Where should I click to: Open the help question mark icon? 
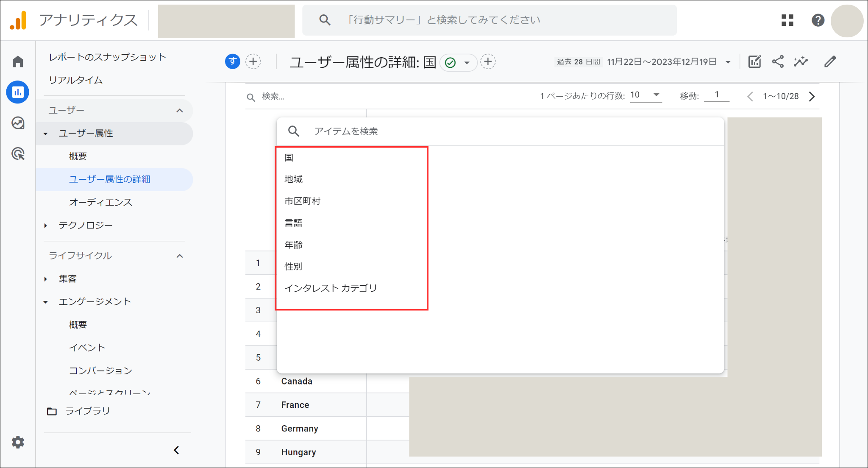click(818, 20)
